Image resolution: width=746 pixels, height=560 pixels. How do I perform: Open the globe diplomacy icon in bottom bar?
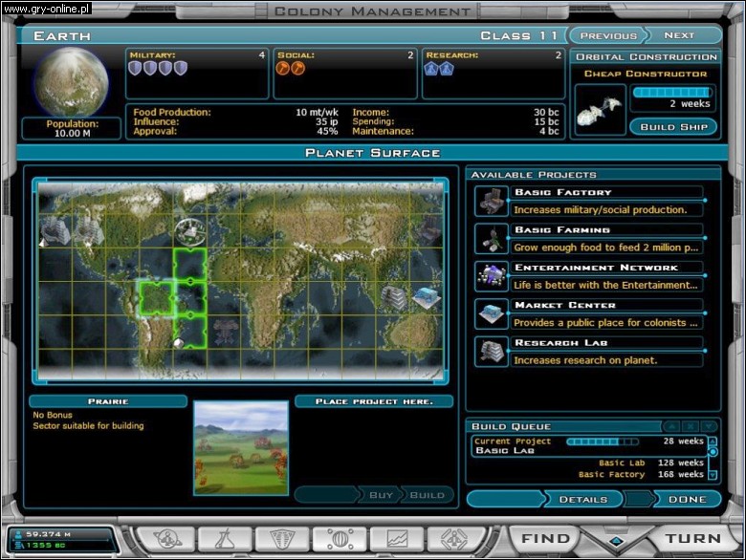coord(340,540)
